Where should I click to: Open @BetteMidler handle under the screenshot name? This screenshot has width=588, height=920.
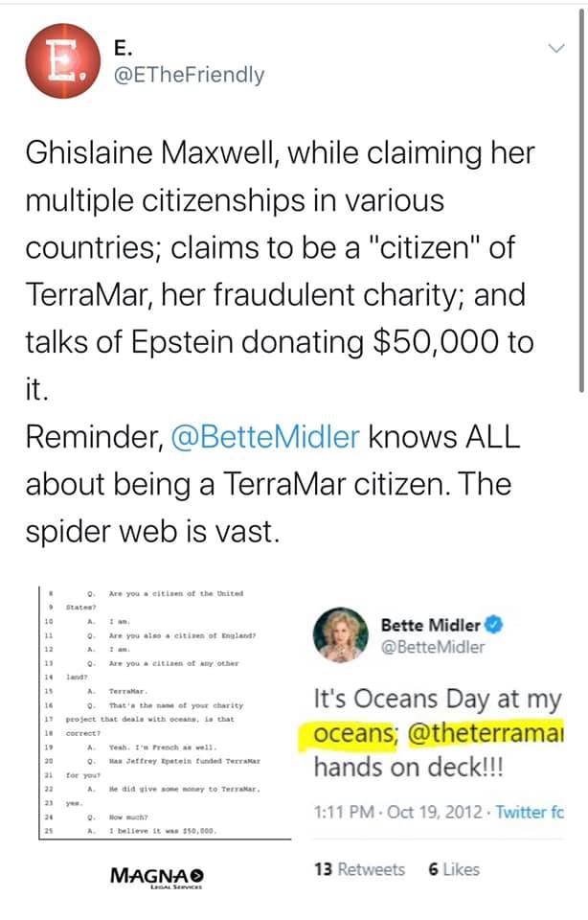point(433,647)
